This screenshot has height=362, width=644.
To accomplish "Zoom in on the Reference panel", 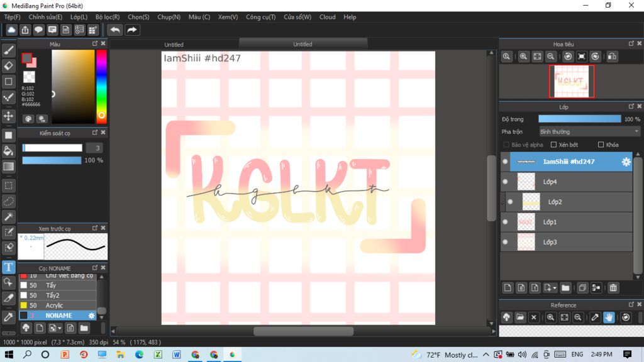I will (x=551, y=317).
